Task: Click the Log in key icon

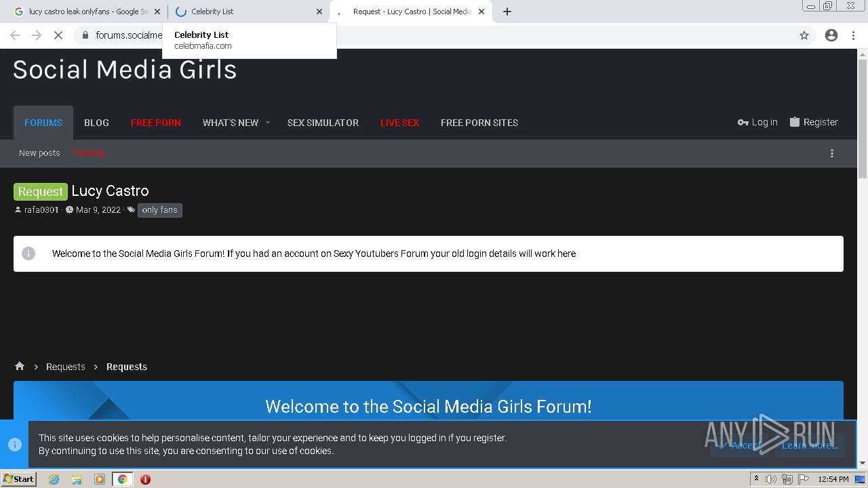Action: (x=743, y=123)
